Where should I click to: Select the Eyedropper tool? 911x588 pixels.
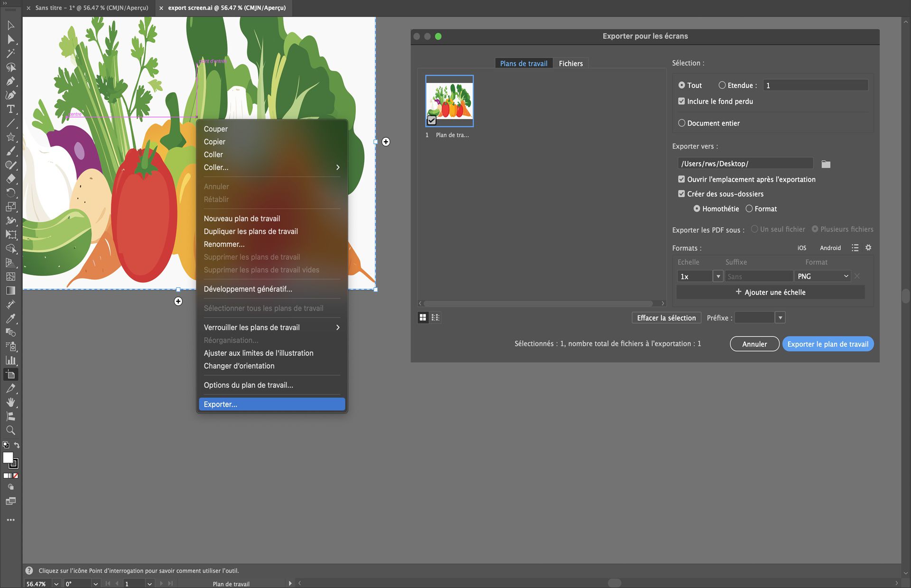coord(10,318)
